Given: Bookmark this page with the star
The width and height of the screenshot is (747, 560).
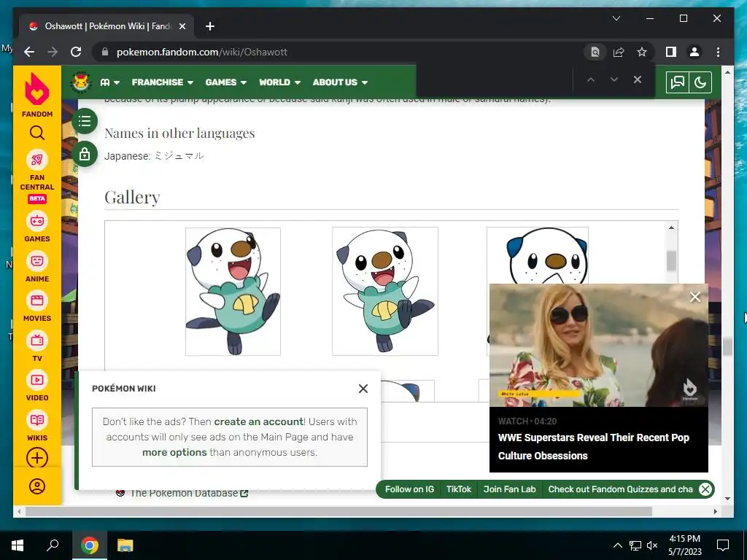Looking at the screenshot, I should point(642,52).
